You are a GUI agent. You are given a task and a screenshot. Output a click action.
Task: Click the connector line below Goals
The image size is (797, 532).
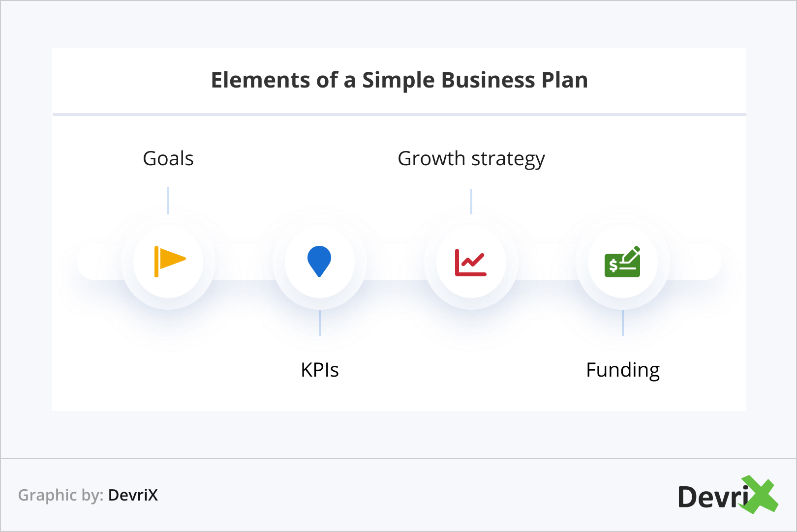coord(168,200)
